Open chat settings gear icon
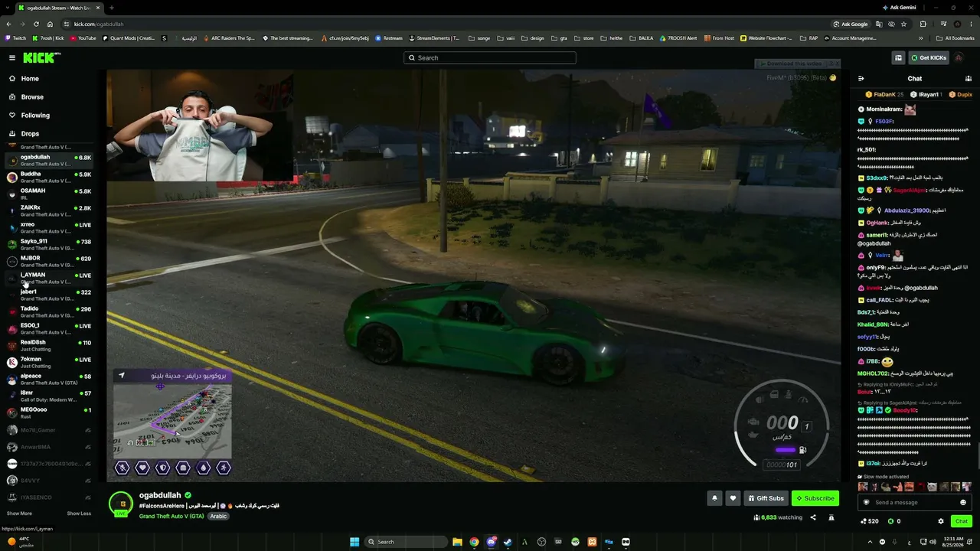This screenshot has width=980, height=551. click(941, 521)
